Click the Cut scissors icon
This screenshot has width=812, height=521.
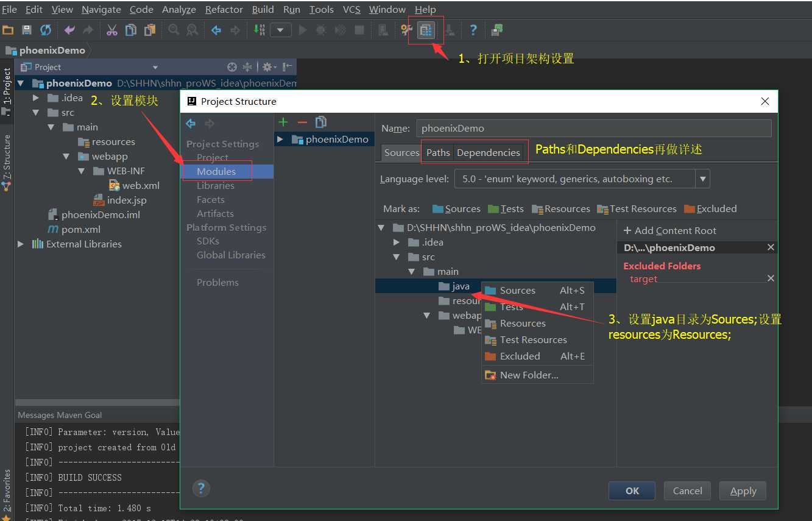tap(112, 30)
